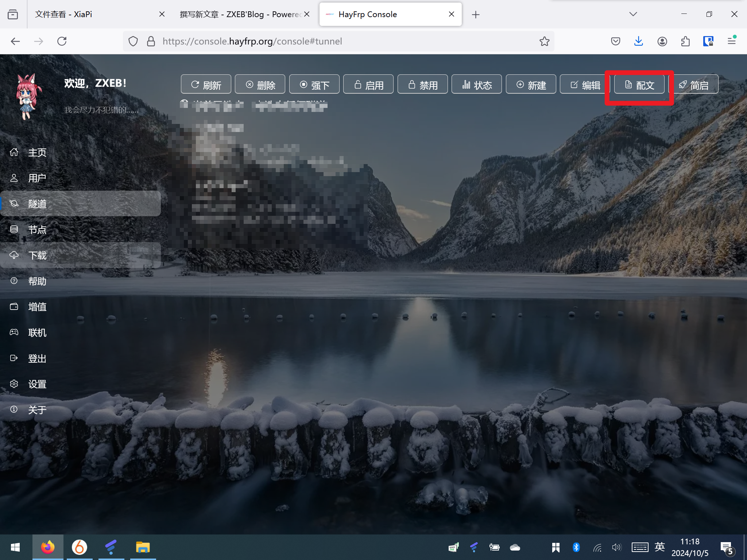Open 增值 value-added page in sidebar

(80, 307)
